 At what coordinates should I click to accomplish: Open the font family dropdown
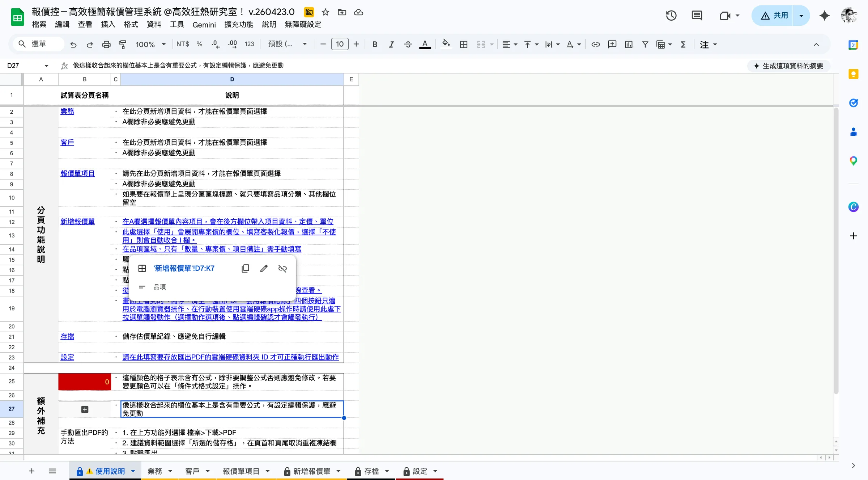click(288, 44)
